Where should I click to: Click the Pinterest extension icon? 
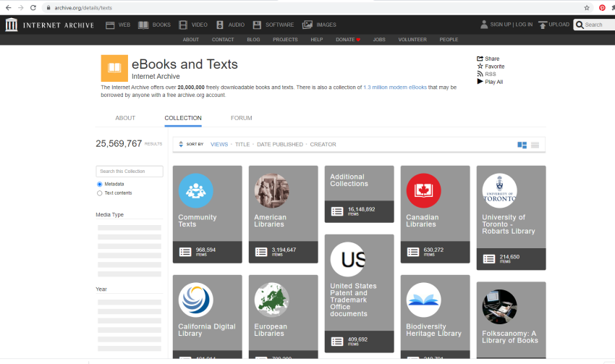pyautogui.click(x=602, y=7)
